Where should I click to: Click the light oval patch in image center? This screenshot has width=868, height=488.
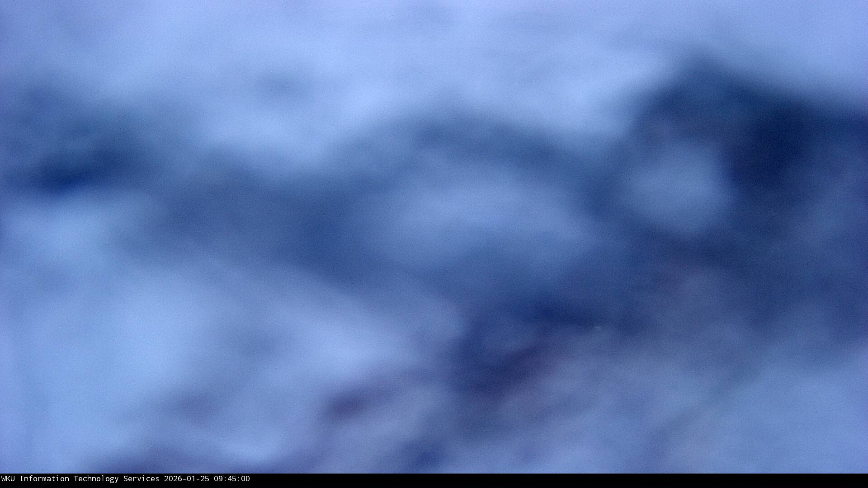pos(479,212)
